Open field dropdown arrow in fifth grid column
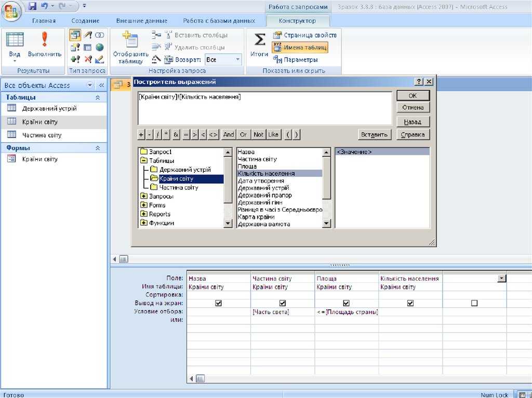This screenshot has height=398, width=532. (x=501, y=279)
